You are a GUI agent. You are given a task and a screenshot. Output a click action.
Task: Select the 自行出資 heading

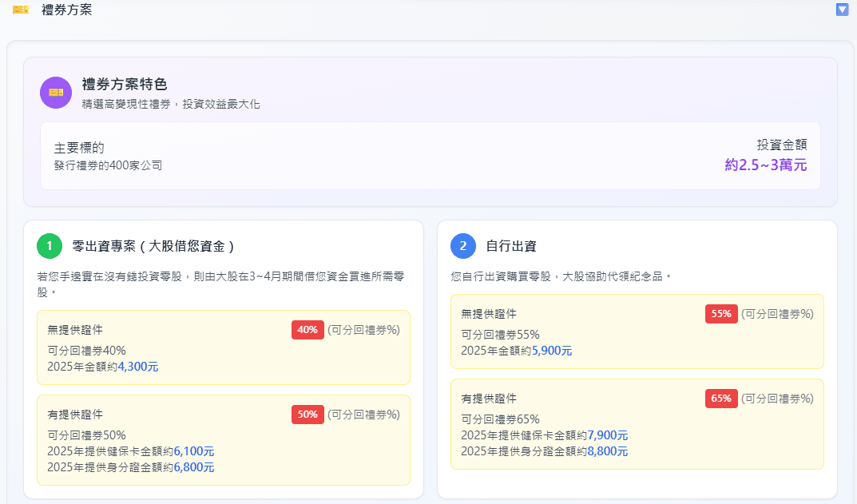click(511, 246)
